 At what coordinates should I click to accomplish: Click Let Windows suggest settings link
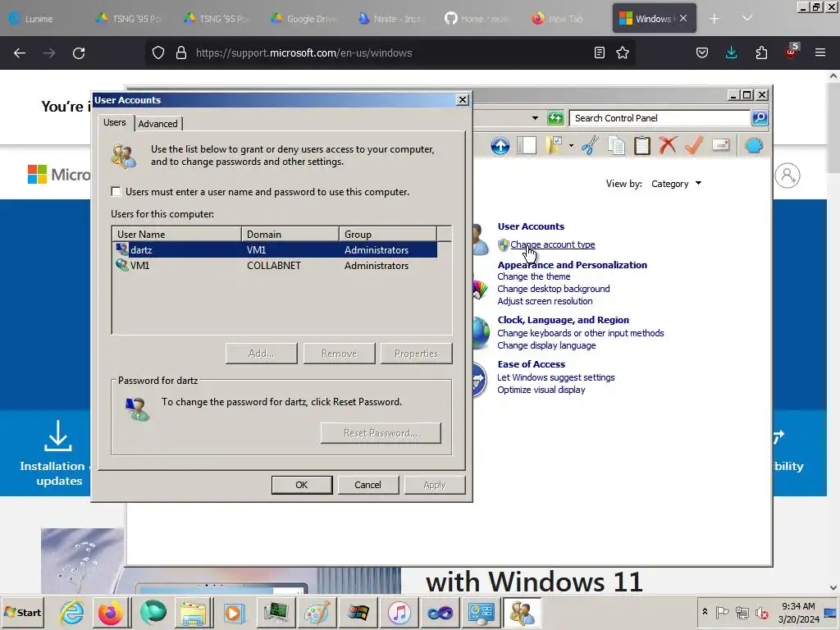[x=556, y=377]
